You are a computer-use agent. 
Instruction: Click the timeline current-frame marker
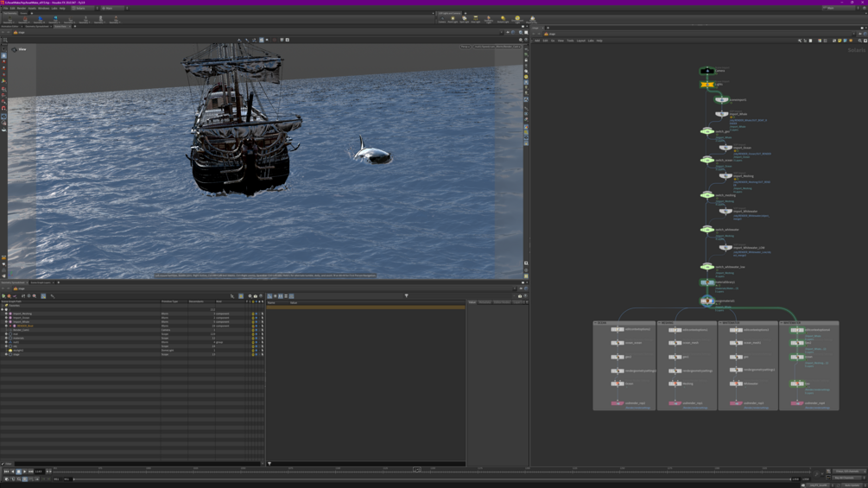click(x=417, y=470)
